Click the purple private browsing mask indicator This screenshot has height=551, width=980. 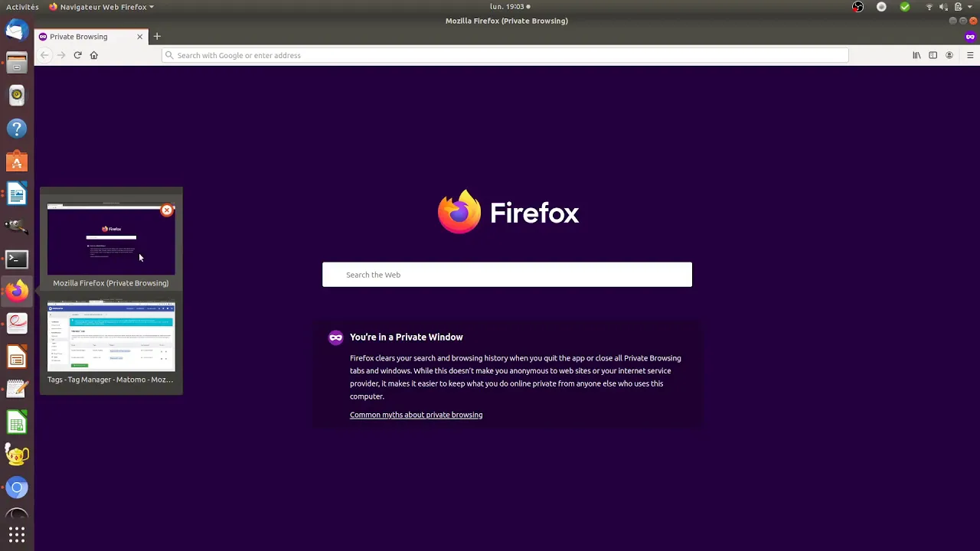970,37
